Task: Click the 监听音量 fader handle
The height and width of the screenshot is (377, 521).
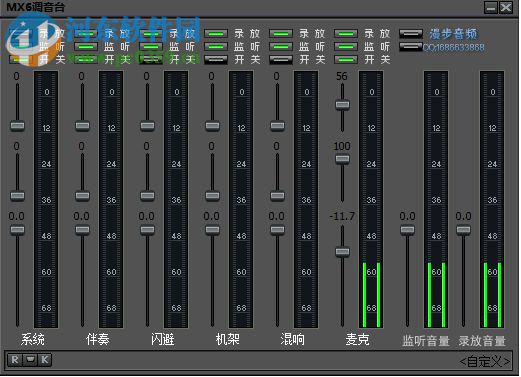Action: 407,230
